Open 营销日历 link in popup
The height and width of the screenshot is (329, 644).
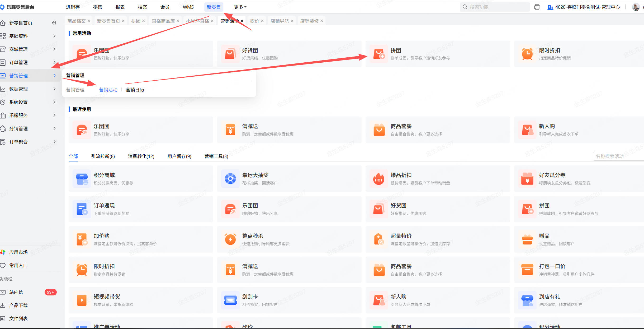tap(135, 90)
